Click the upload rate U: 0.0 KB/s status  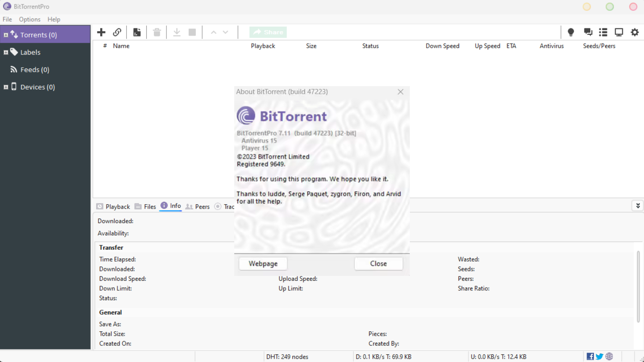pos(498,357)
